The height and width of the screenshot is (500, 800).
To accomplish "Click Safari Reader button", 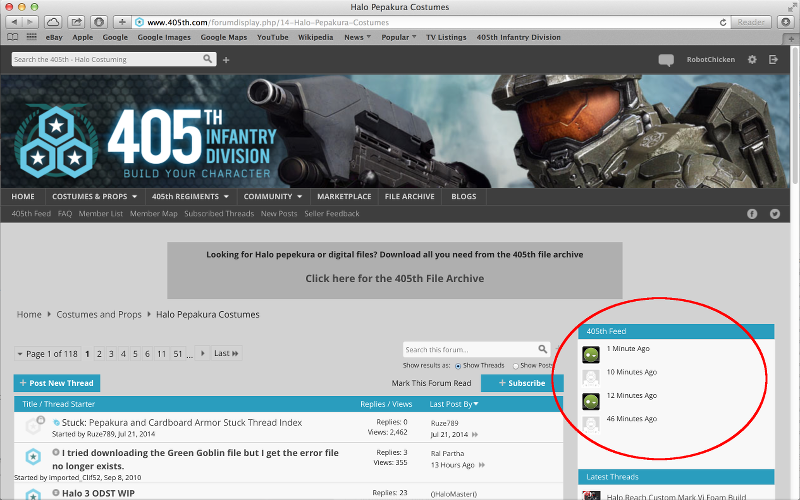I will pyautogui.click(x=751, y=22).
